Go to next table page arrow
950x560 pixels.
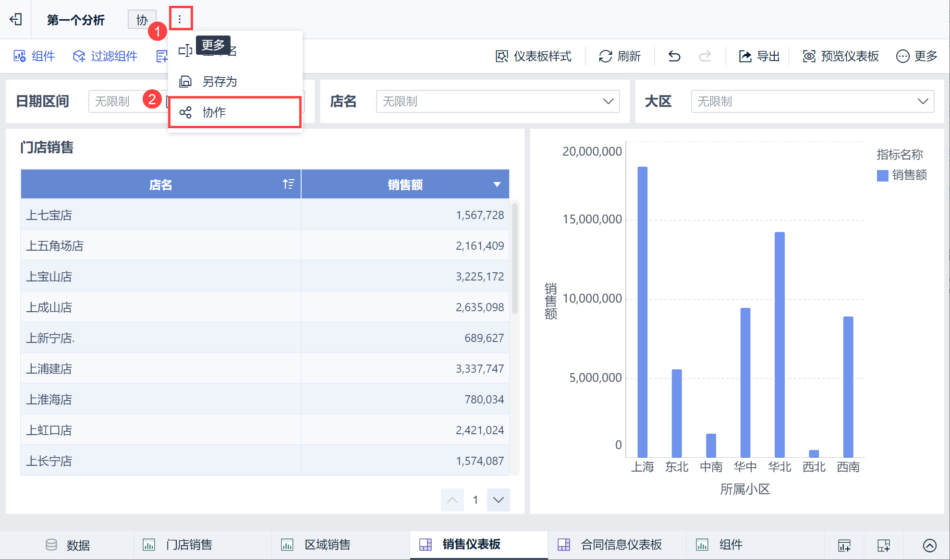click(x=498, y=500)
